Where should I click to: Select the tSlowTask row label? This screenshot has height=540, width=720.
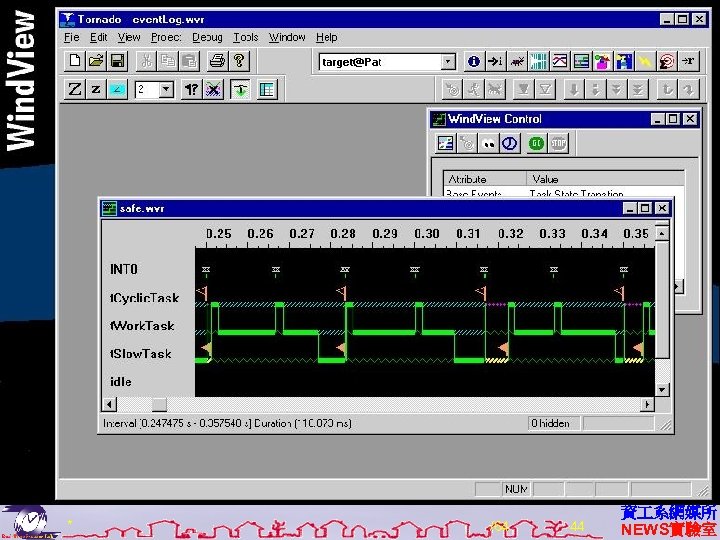coord(141,354)
